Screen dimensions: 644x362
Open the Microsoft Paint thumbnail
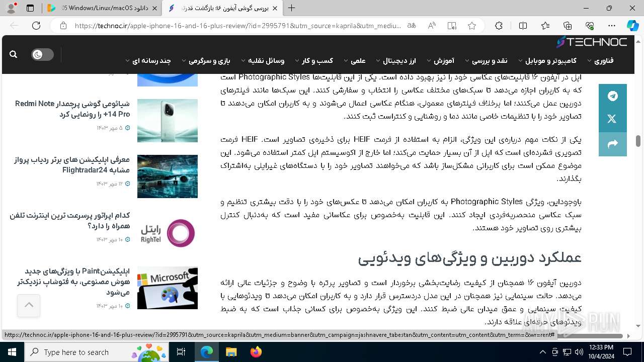pos(168,288)
